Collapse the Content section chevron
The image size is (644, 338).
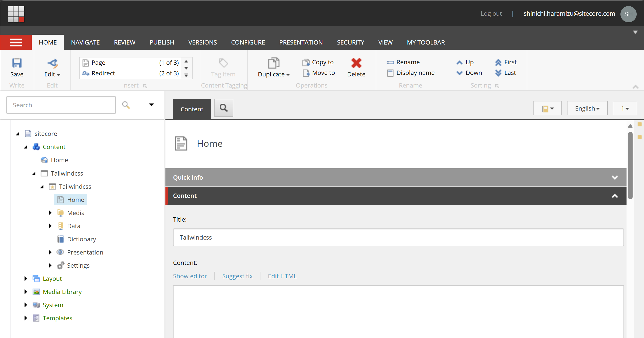pyautogui.click(x=615, y=196)
